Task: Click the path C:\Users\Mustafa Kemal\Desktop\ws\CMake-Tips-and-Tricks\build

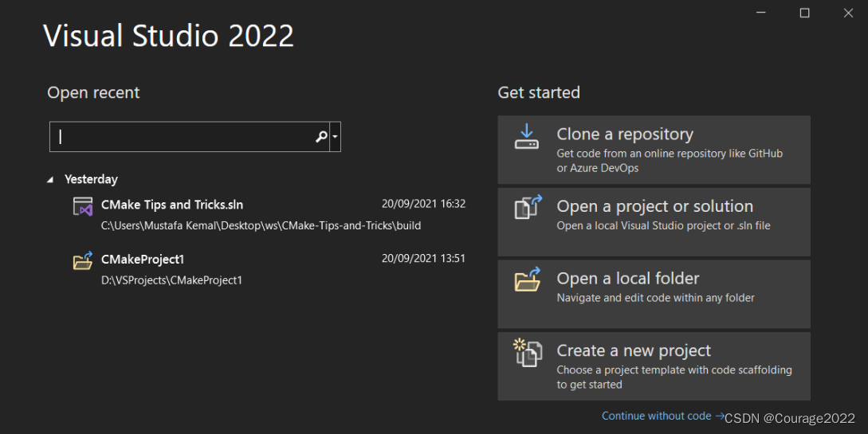Action: pyautogui.click(x=261, y=225)
